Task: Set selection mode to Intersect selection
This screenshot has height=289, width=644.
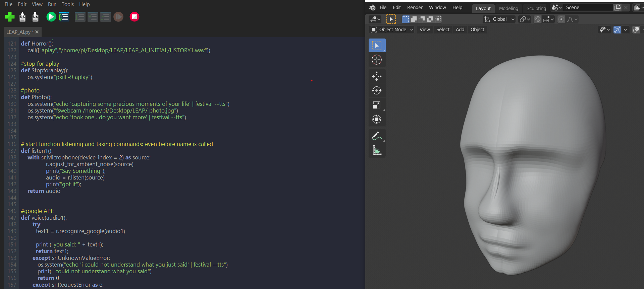Action: click(x=438, y=19)
